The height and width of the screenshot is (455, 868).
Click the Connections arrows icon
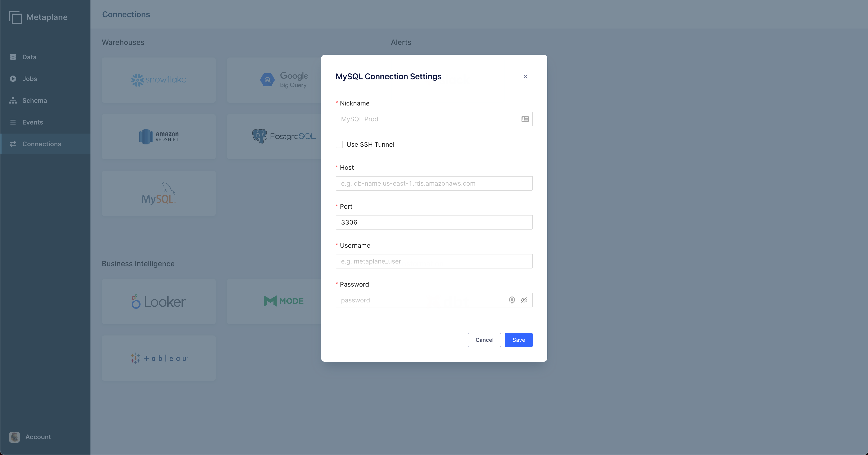click(x=13, y=144)
